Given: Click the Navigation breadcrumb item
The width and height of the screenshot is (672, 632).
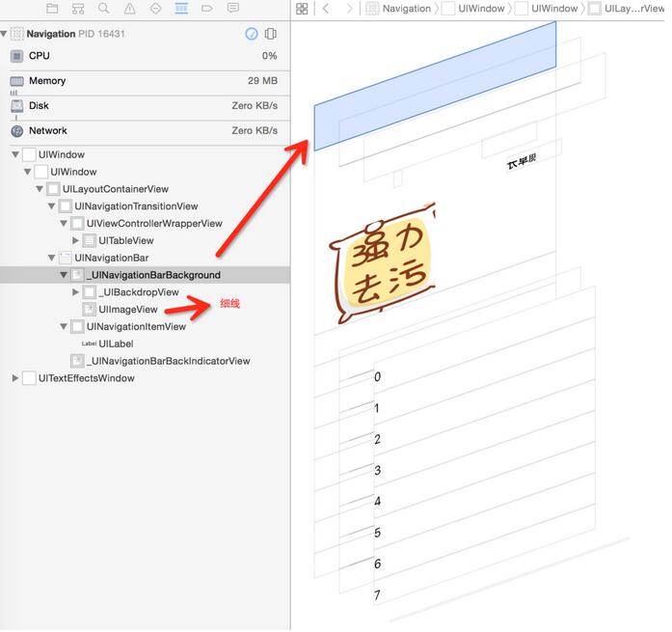Looking at the screenshot, I should tap(398, 9).
